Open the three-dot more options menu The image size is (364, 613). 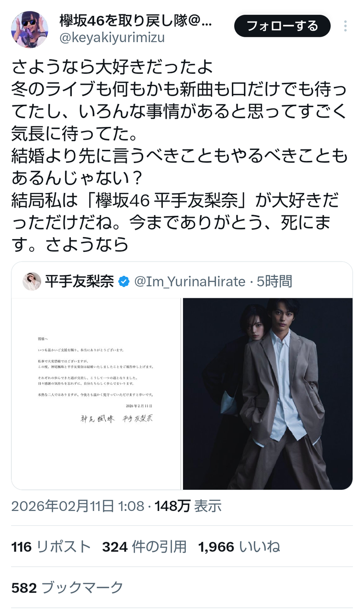345,26
